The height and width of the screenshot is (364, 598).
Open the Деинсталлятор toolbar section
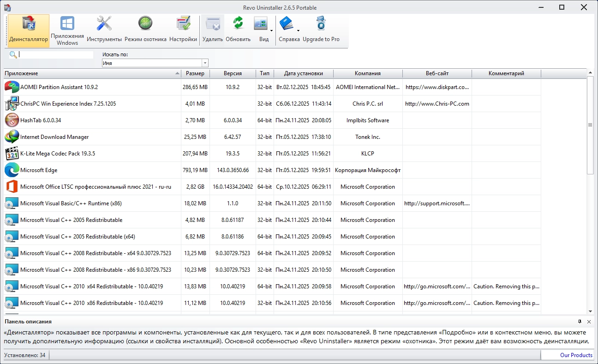(29, 30)
